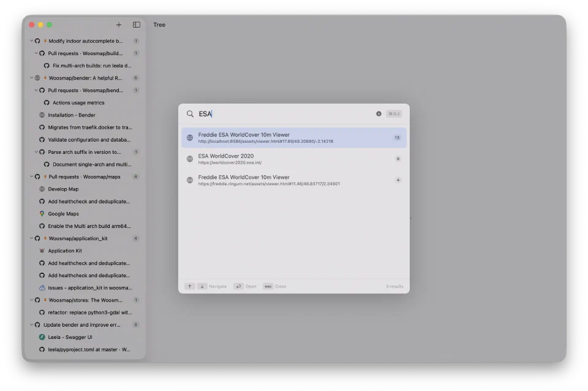Open Freddie ESA WorldCover freddie.ringum.net result
The image size is (588, 391).
click(294, 180)
